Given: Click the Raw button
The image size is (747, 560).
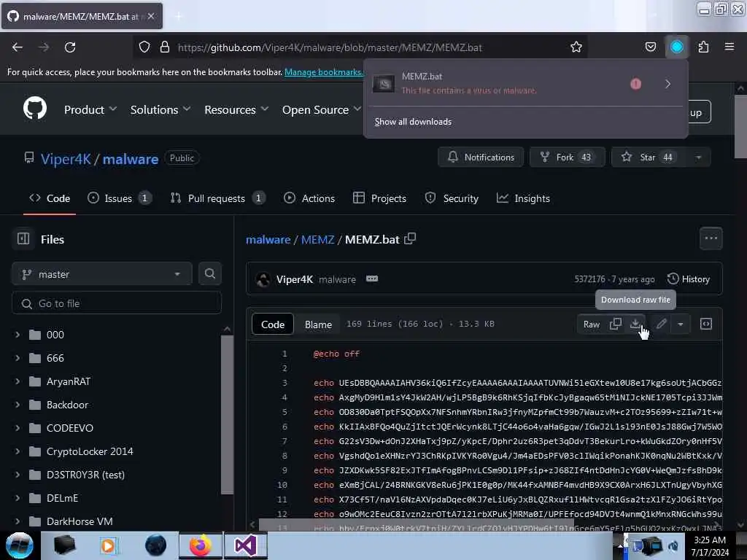Looking at the screenshot, I should (x=591, y=324).
